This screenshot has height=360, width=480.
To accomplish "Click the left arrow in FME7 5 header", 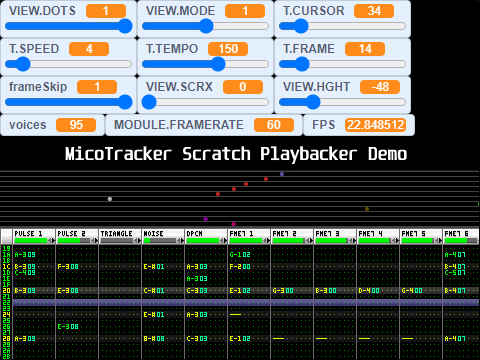I will [x=437, y=240].
